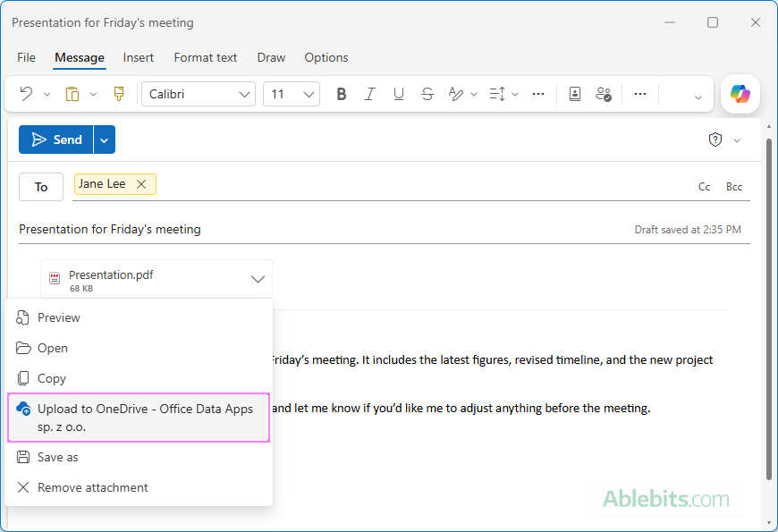The height and width of the screenshot is (532, 778).
Task: Toggle the Presentation.pdf attachment menu chevron
Action: 258,279
